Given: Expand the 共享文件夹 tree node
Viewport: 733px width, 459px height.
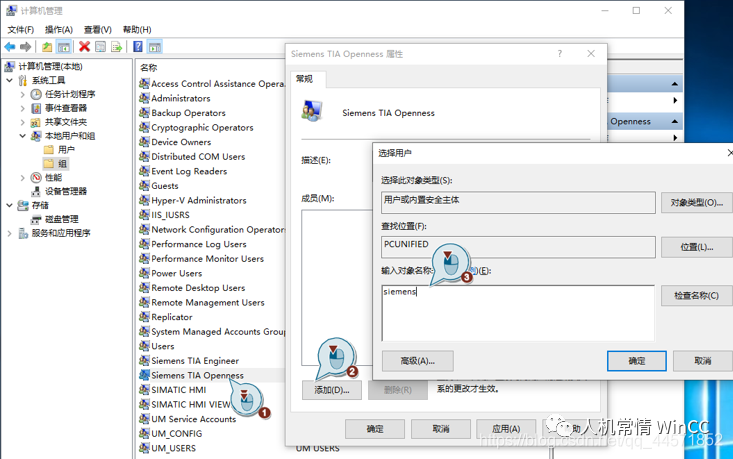Looking at the screenshot, I should coord(22,122).
